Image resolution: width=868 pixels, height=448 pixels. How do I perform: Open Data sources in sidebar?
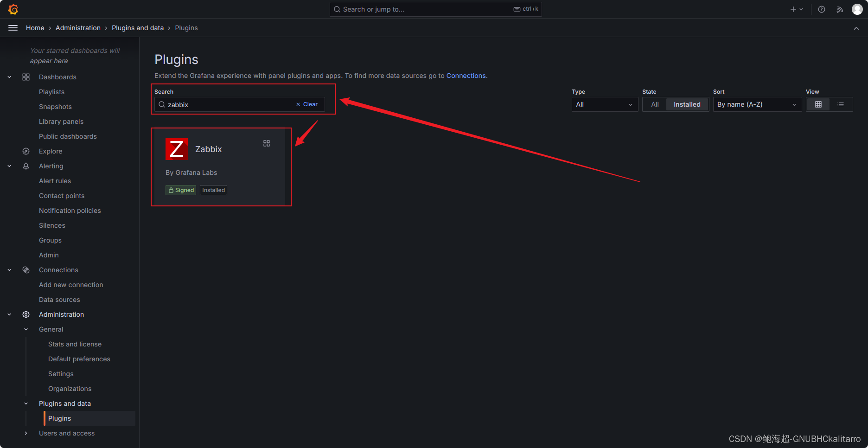point(59,300)
